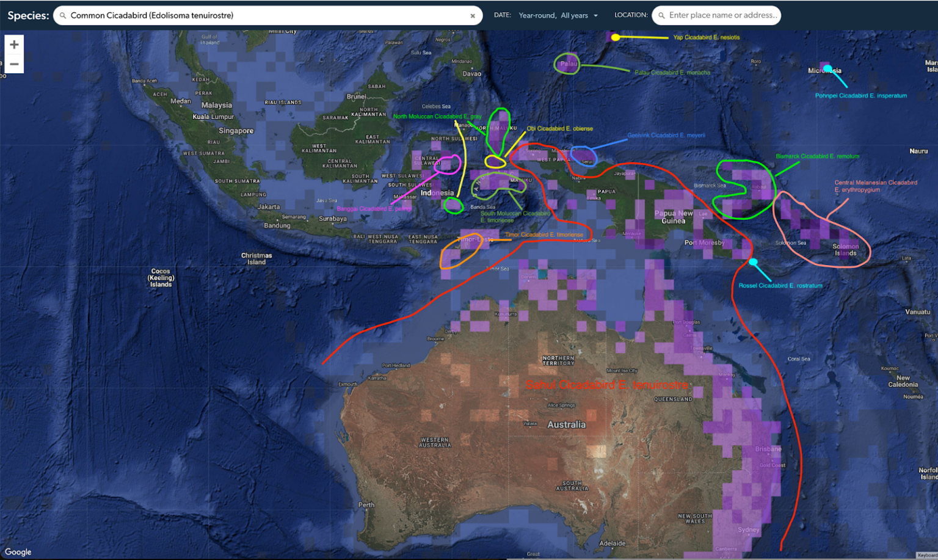The height and width of the screenshot is (560, 938).
Task: Click the 'Timor Cicadabird E. timoriense' label
Action: tap(544, 234)
